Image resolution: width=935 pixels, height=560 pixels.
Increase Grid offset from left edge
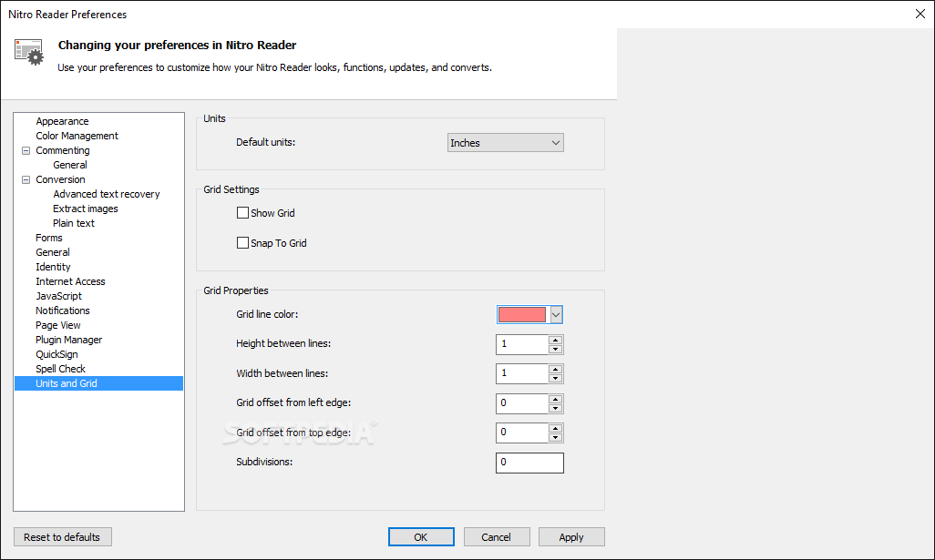pyautogui.click(x=555, y=399)
